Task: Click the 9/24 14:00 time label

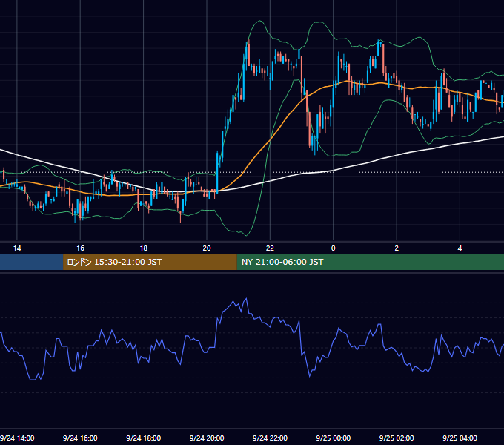Action: 17,438
